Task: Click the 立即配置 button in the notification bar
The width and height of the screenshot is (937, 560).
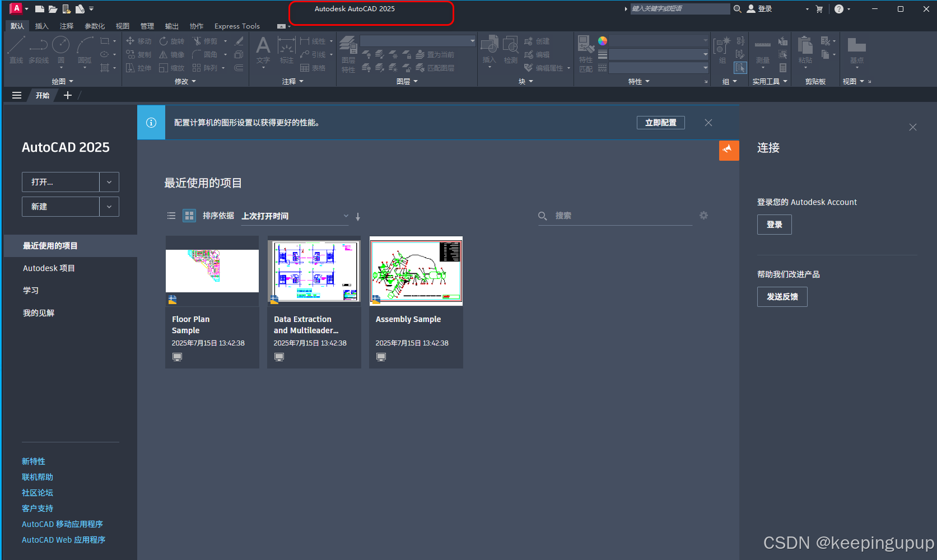Action: pyautogui.click(x=660, y=122)
